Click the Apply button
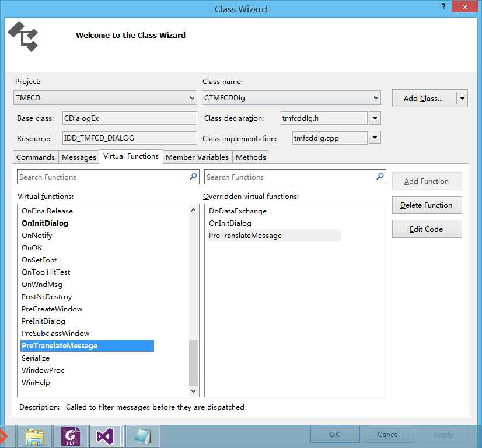This screenshot has height=448, width=482. tap(443, 435)
